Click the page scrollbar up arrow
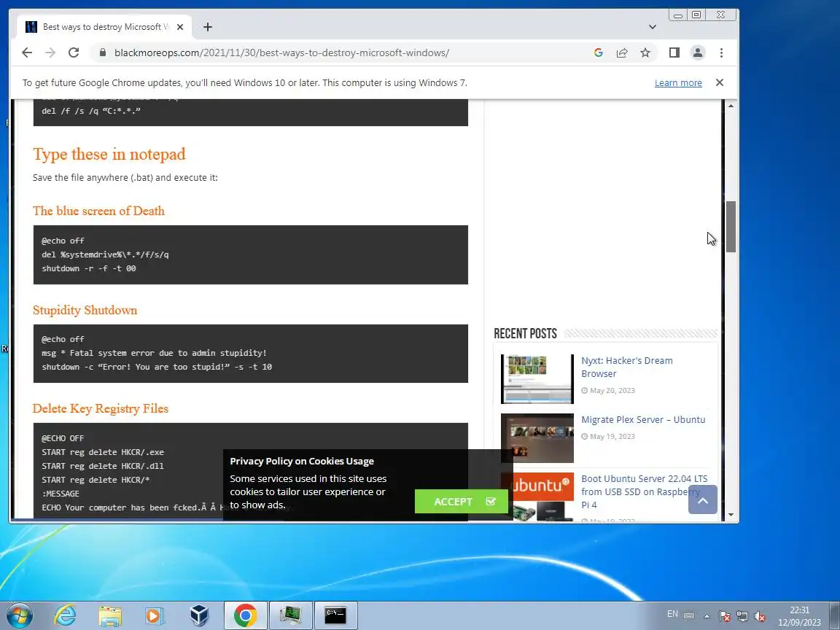 [x=731, y=106]
